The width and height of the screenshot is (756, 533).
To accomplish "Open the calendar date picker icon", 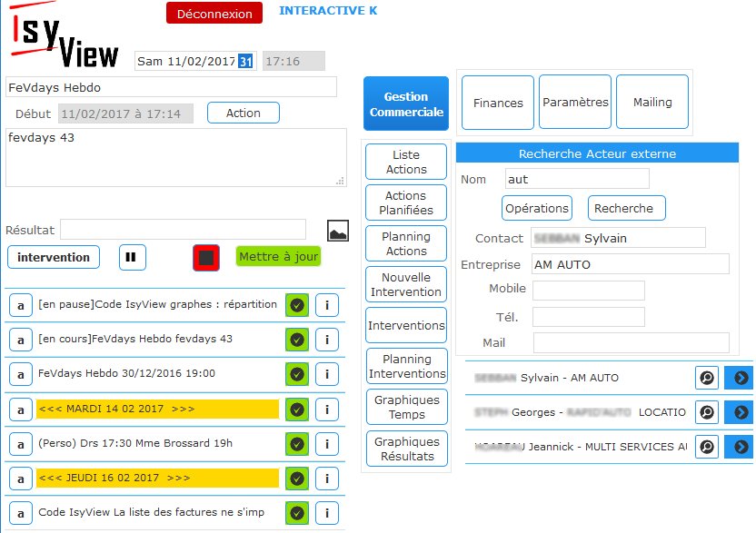I will point(246,61).
